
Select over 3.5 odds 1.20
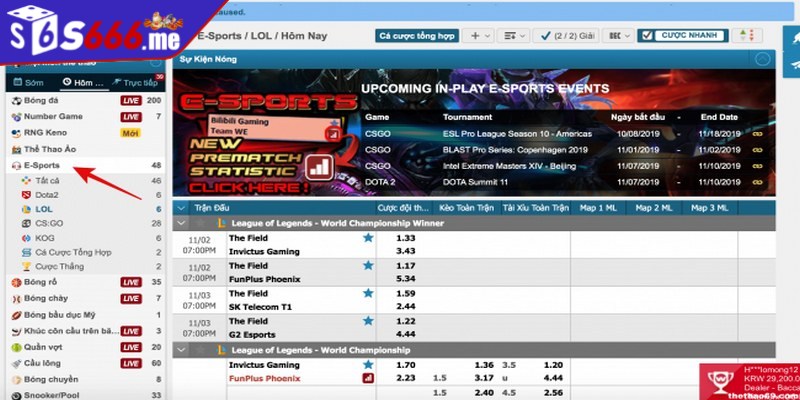[553, 365]
